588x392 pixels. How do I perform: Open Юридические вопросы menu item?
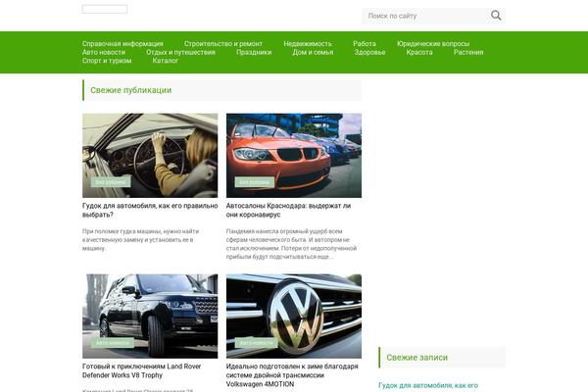433,44
